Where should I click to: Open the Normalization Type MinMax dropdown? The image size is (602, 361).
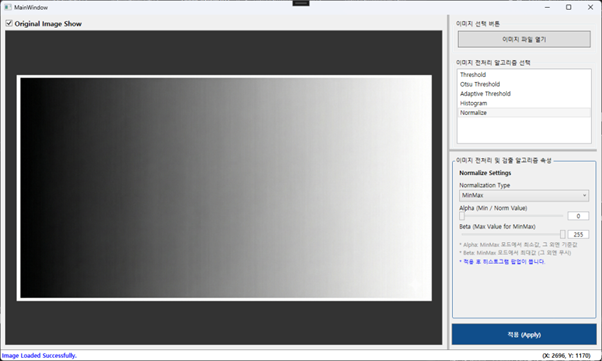coord(524,195)
